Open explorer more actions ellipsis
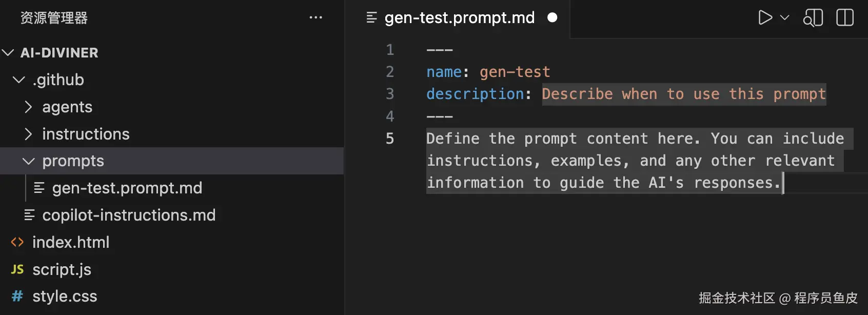 (x=315, y=18)
